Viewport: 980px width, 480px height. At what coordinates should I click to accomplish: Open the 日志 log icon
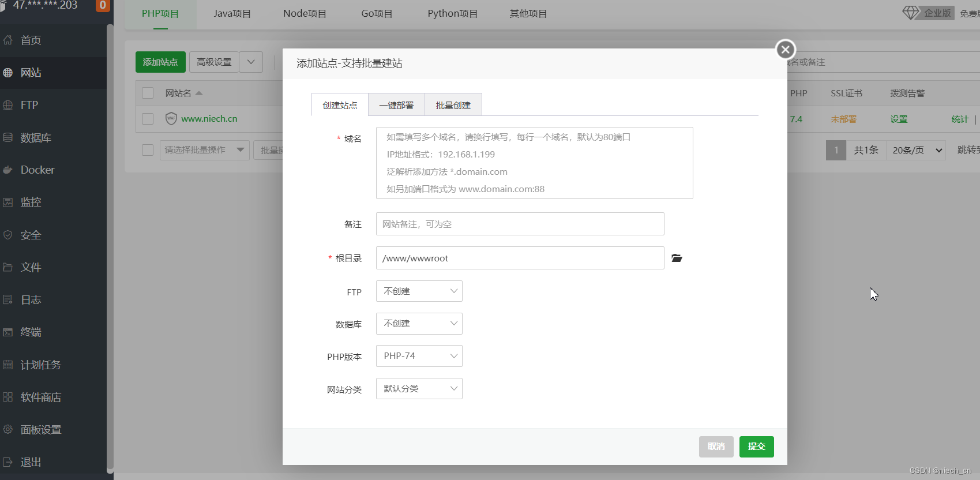8,299
